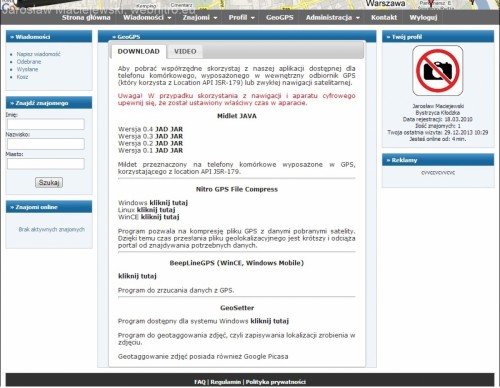Focus the Nazwisko input field
Viewport: 500px width, 388px height.
(46, 144)
